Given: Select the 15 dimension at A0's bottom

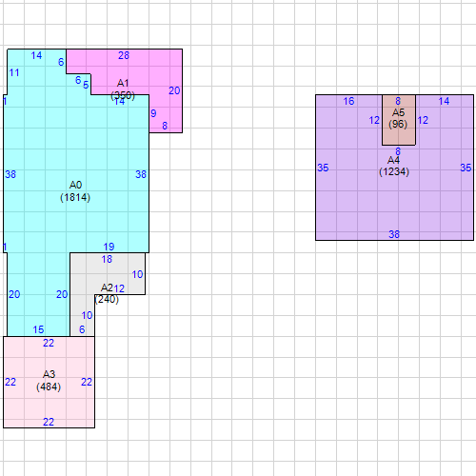Looking at the screenshot, I should pyautogui.click(x=38, y=329).
